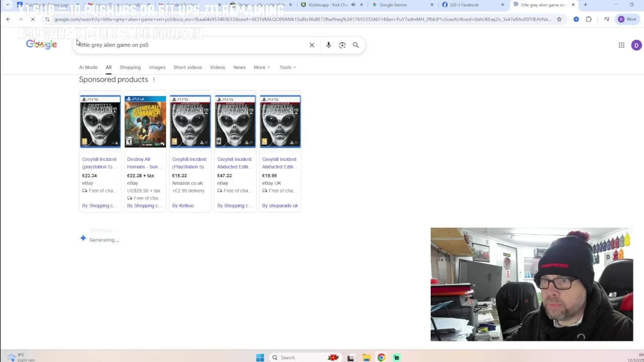
Task: Switch to Images results tab
Action: point(157,67)
